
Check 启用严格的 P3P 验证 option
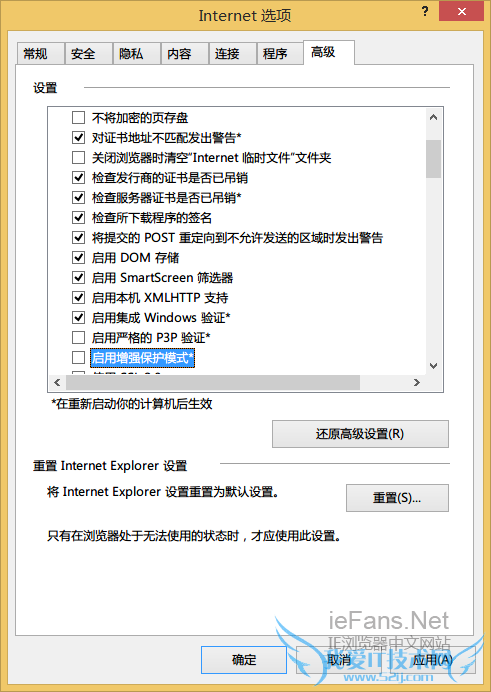tap(79, 337)
